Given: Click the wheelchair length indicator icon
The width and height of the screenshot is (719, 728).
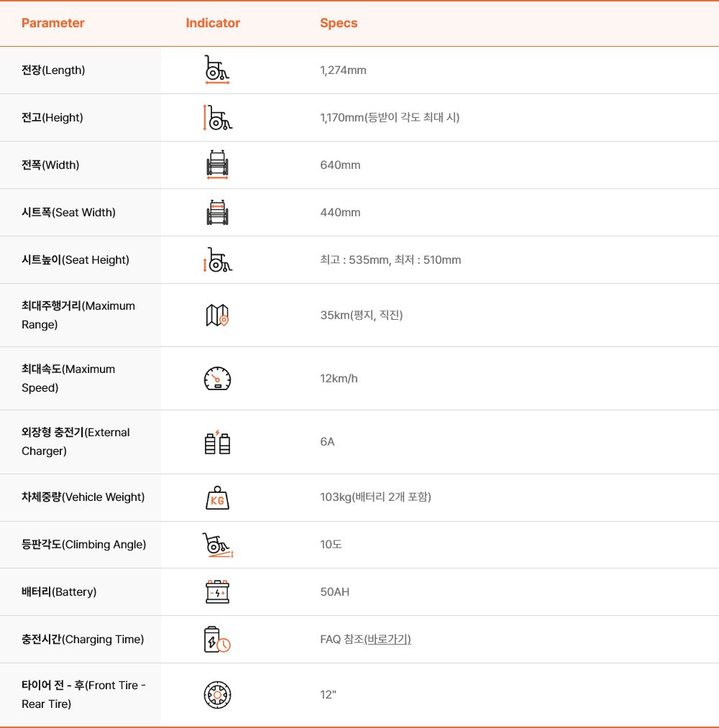Looking at the screenshot, I should click(x=217, y=70).
